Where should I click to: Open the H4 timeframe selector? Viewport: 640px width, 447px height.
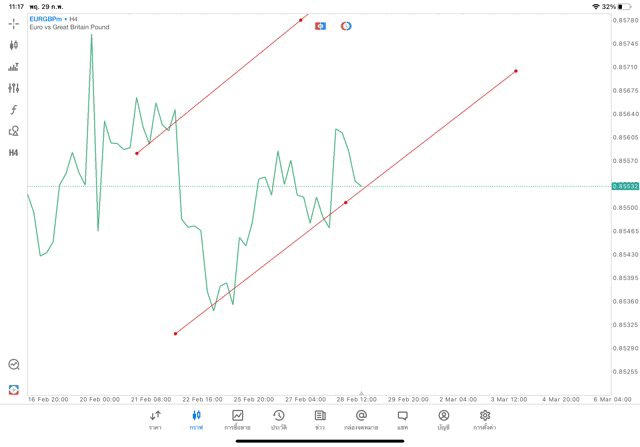point(14,153)
